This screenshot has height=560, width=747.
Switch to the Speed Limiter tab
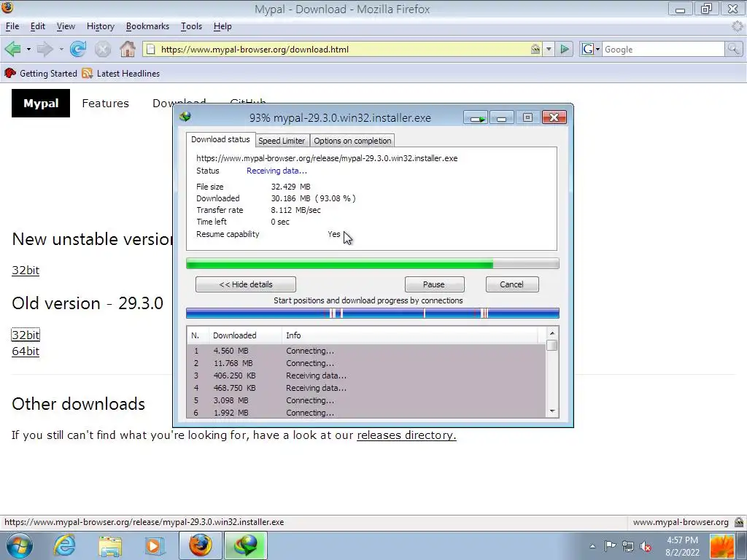click(x=282, y=141)
